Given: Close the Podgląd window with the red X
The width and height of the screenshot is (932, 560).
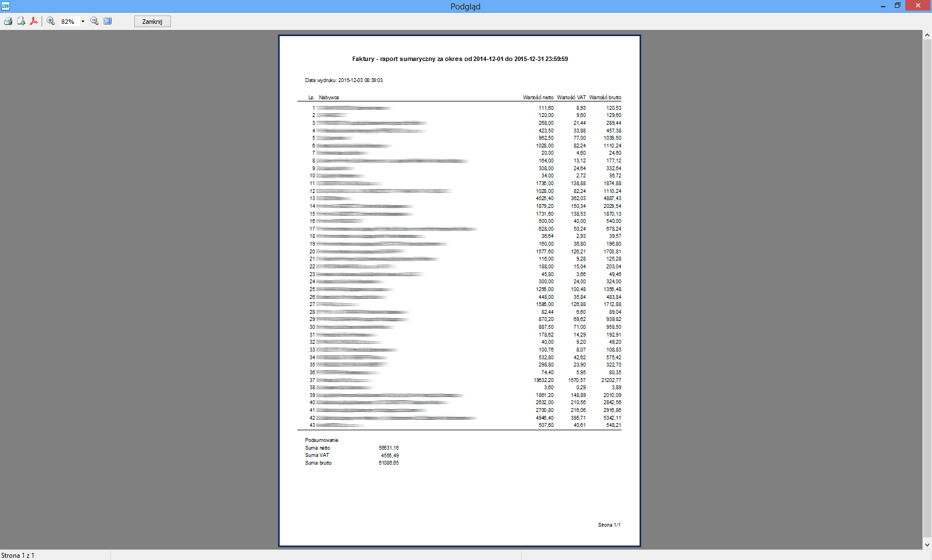Looking at the screenshot, I should 918,6.
